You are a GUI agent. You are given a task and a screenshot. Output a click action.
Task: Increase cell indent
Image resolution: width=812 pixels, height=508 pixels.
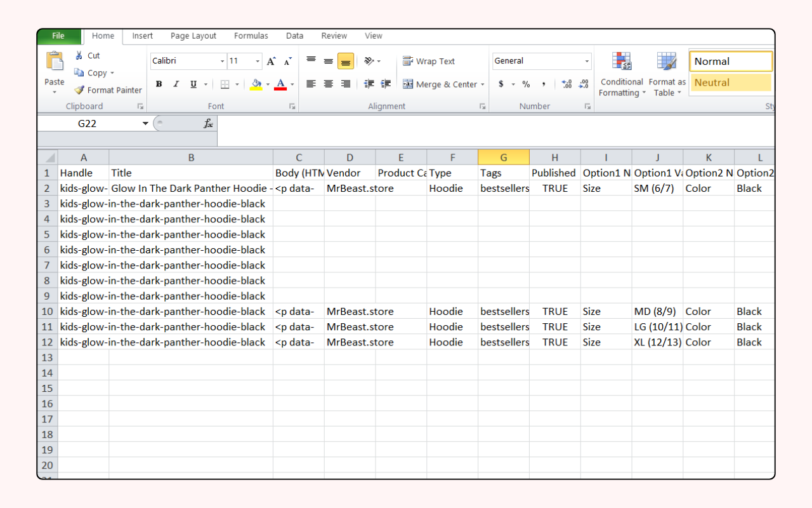(386, 84)
